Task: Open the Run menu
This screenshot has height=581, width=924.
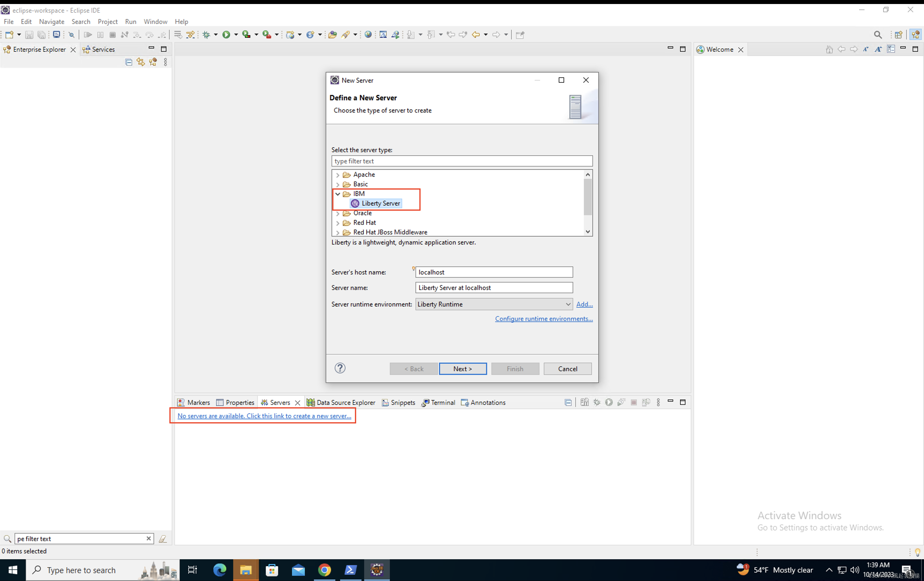Action: coord(130,22)
